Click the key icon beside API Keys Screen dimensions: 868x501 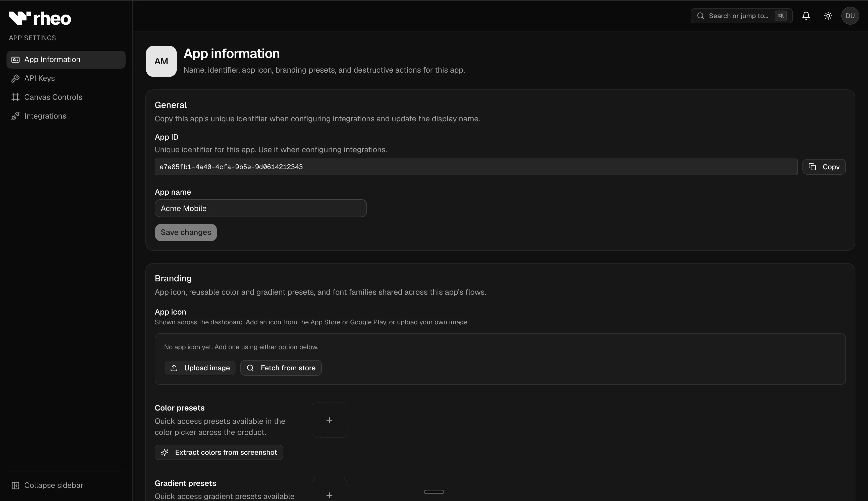pyautogui.click(x=16, y=78)
